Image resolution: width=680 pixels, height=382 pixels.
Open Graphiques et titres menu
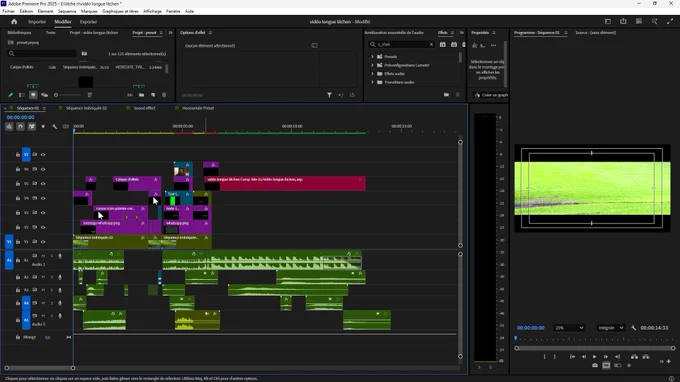[120, 11]
